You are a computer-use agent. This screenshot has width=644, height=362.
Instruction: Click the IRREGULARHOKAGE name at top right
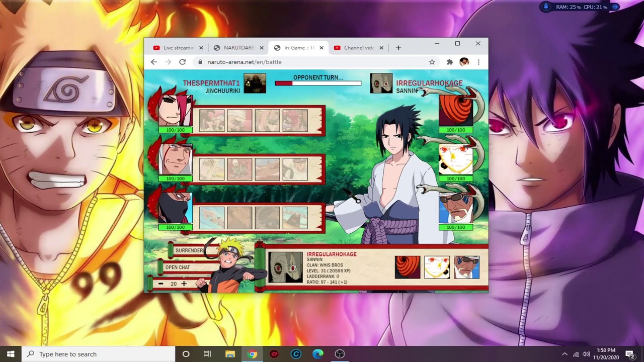click(429, 83)
